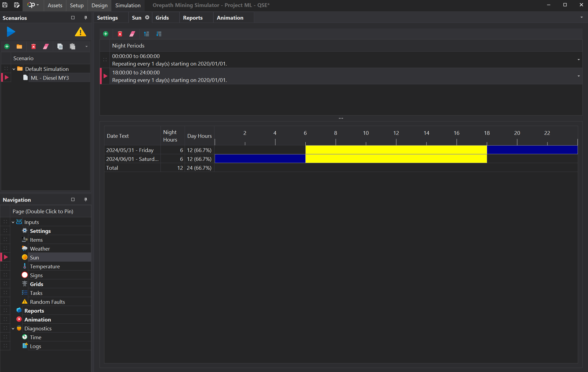Collapse the Inputs tree node
The width and height of the screenshot is (588, 372).
(x=13, y=222)
